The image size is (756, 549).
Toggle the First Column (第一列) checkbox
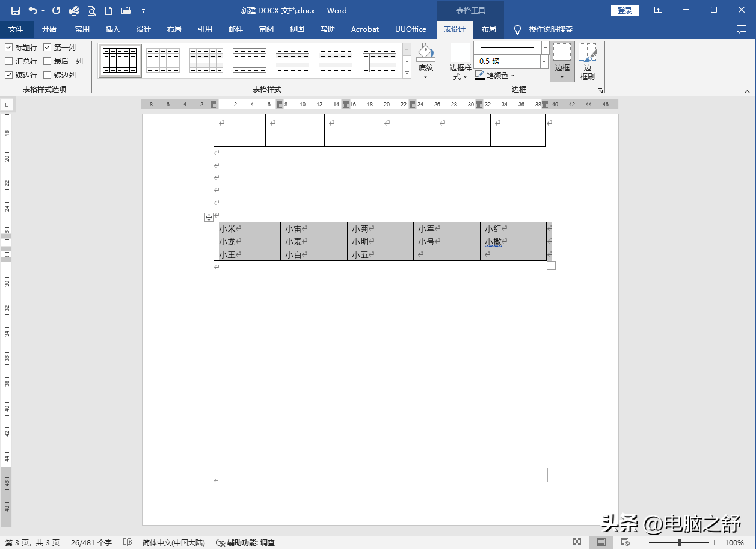click(47, 47)
